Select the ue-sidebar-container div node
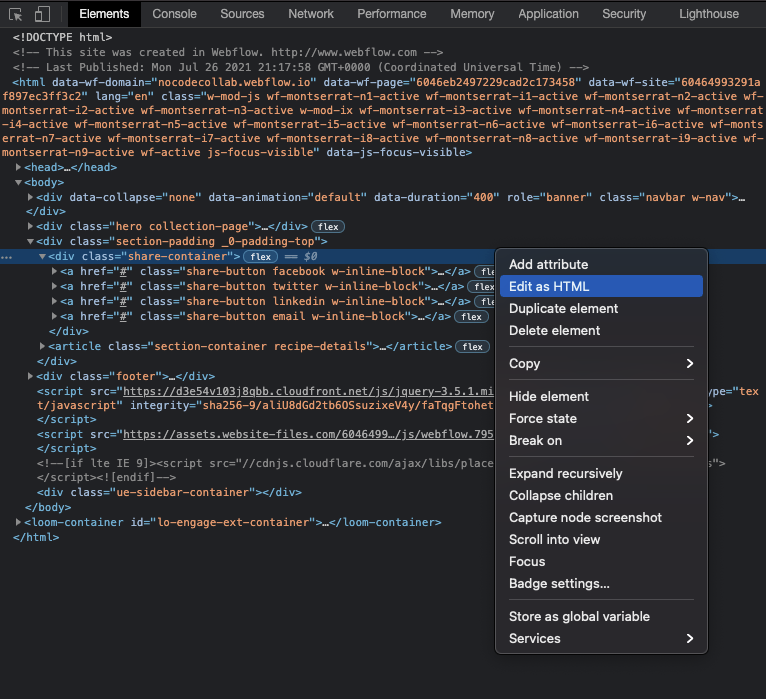Image resolution: width=766 pixels, height=699 pixels. (x=169, y=492)
